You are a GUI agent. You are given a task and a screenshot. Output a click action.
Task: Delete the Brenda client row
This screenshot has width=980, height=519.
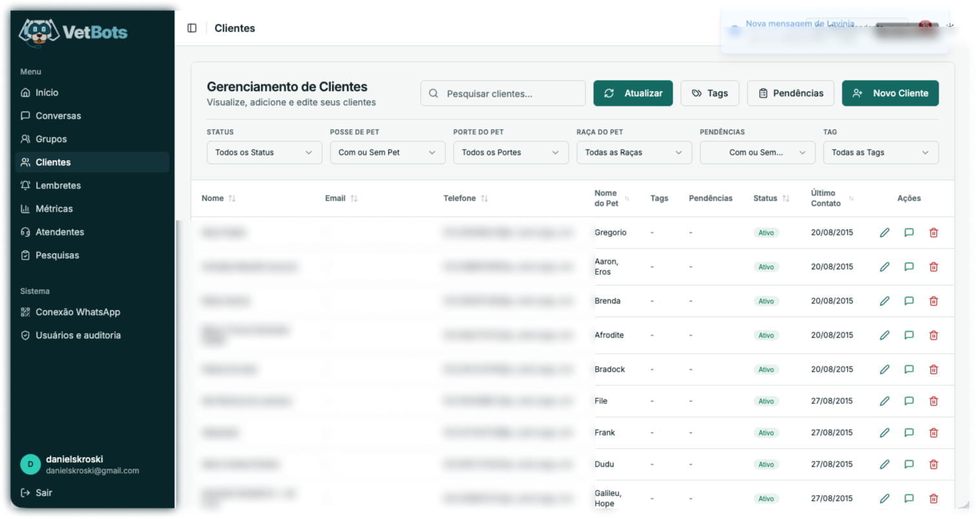pos(934,301)
